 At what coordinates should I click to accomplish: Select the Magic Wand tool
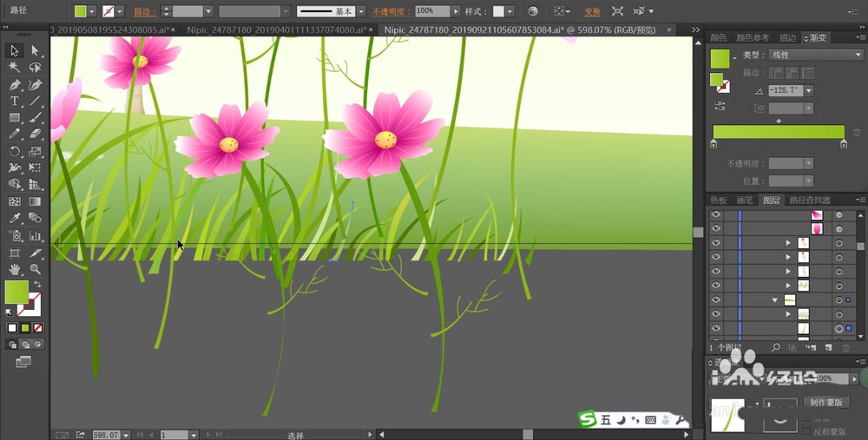15,68
